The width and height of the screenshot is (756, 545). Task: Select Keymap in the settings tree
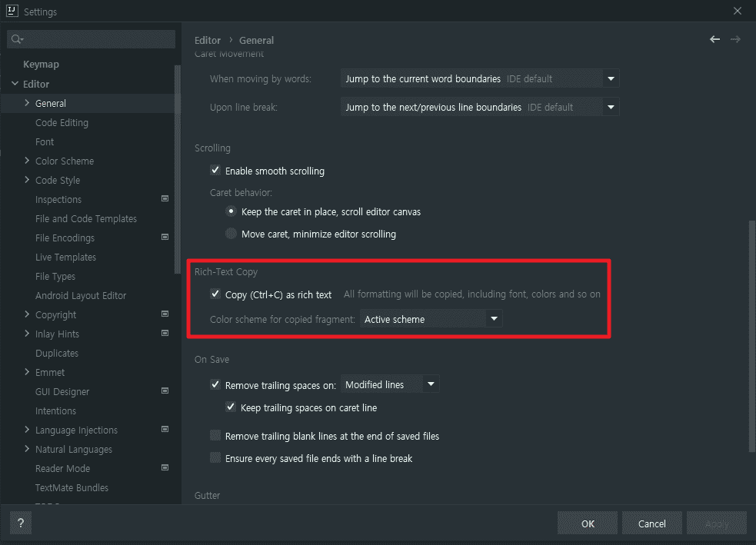[x=41, y=65]
